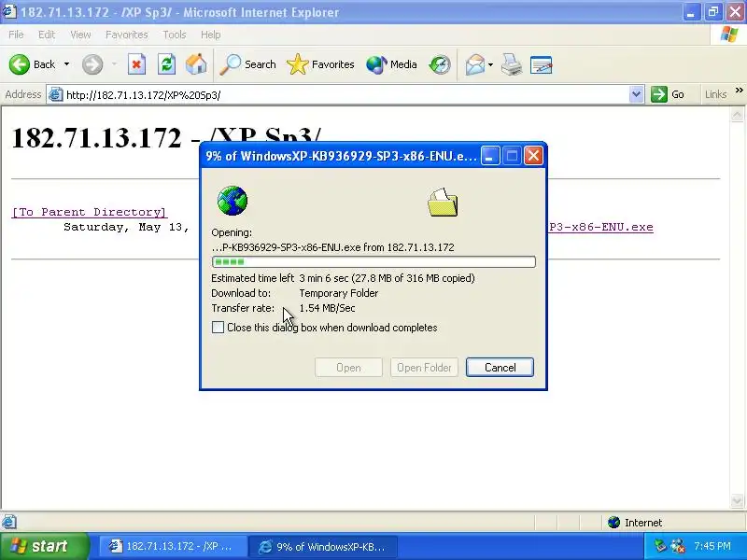Click the page icon in the address bar
The width and height of the screenshot is (747, 560).
[55, 95]
